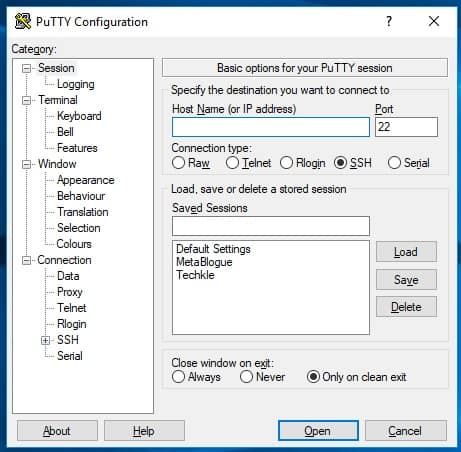Open the Proxy category
The height and width of the screenshot is (452, 461).
[70, 292]
